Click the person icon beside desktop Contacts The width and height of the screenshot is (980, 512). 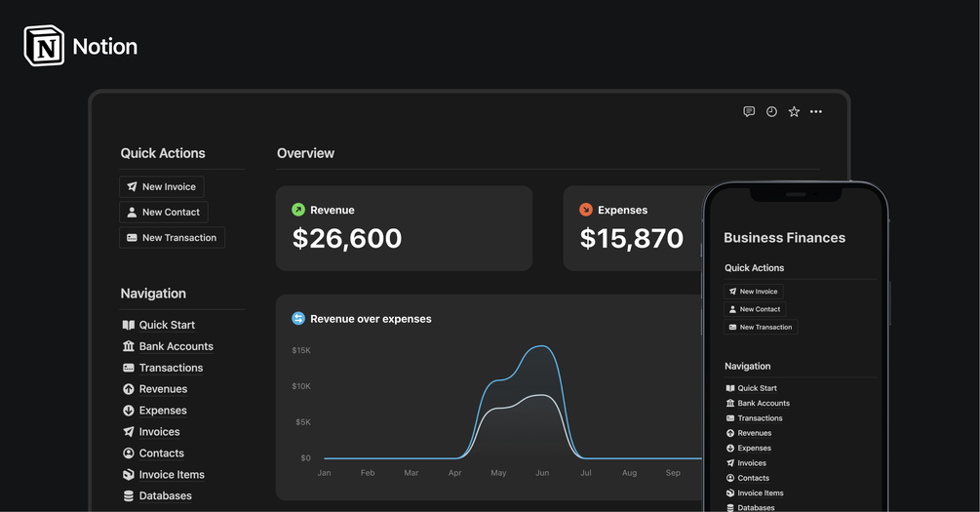click(128, 453)
